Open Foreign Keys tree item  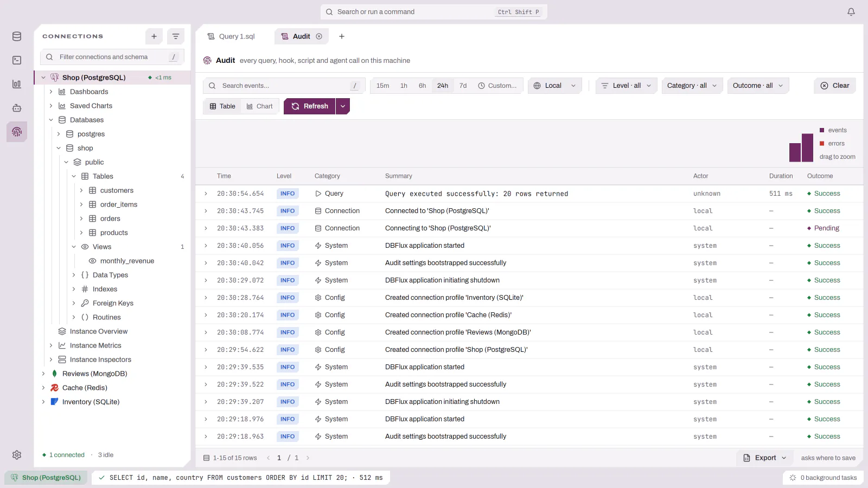(x=113, y=303)
